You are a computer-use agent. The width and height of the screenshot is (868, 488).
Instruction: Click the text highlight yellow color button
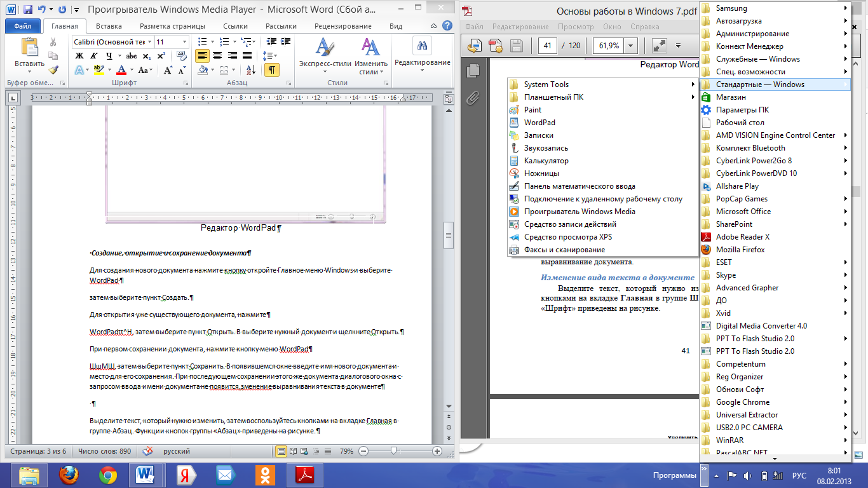[98, 70]
